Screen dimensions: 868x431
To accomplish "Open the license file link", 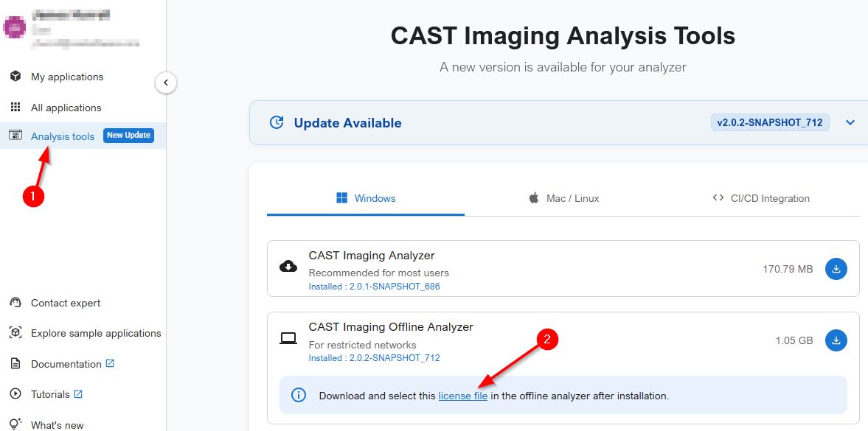I will click(x=462, y=396).
